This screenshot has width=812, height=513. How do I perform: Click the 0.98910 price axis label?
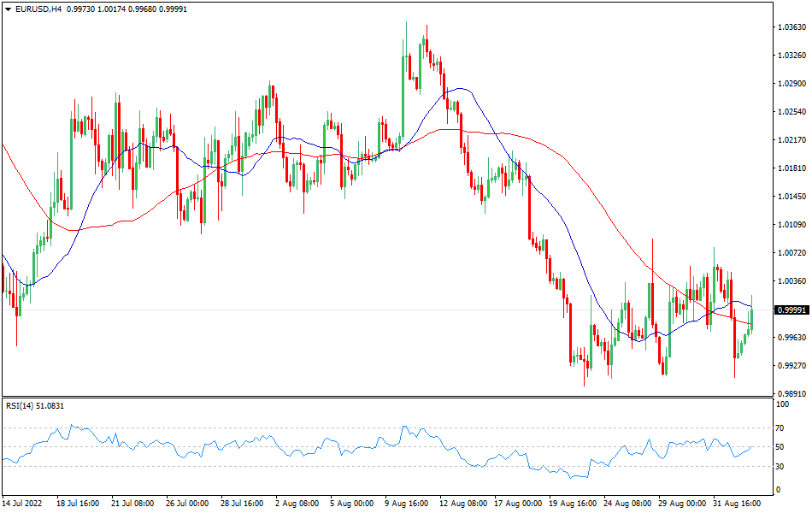(791, 394)
